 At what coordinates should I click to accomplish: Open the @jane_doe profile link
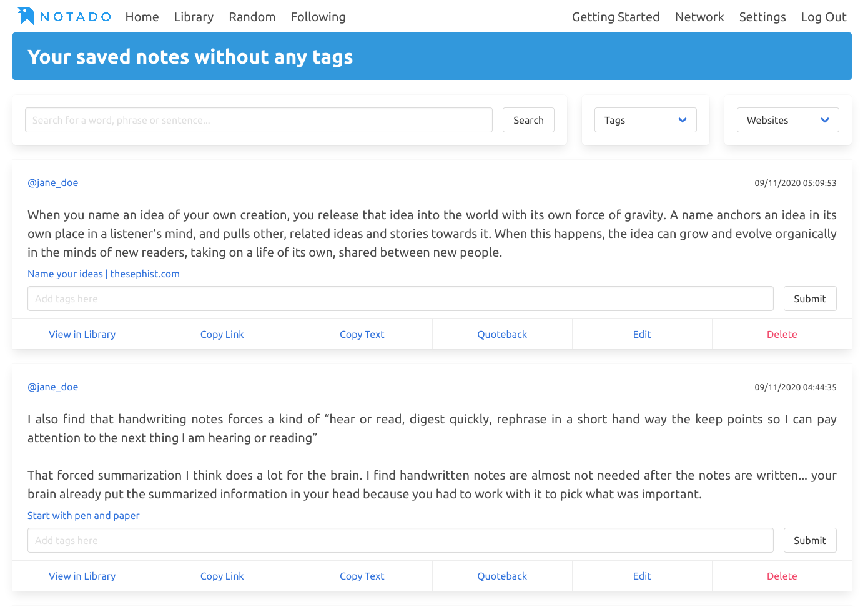[x=52, y=182]
